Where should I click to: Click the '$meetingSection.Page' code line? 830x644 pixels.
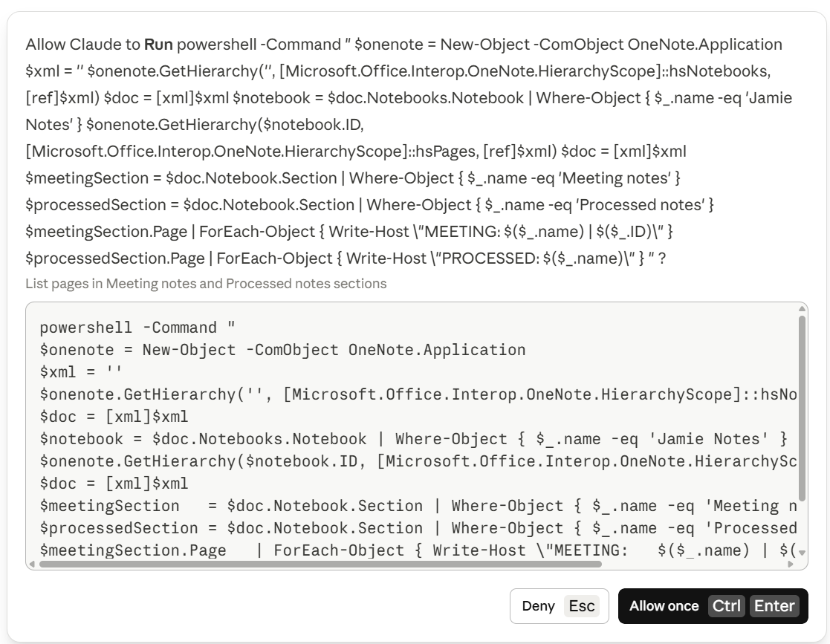418,550
